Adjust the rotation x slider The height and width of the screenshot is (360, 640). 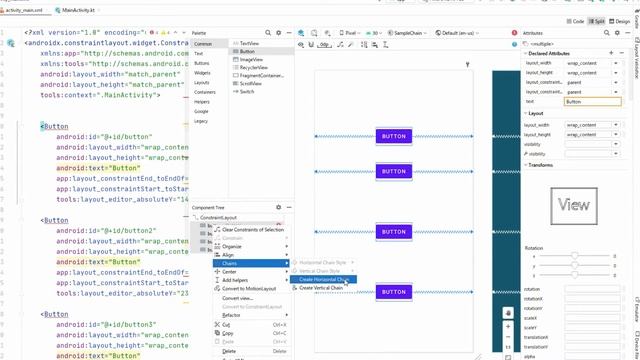point(575,256)
